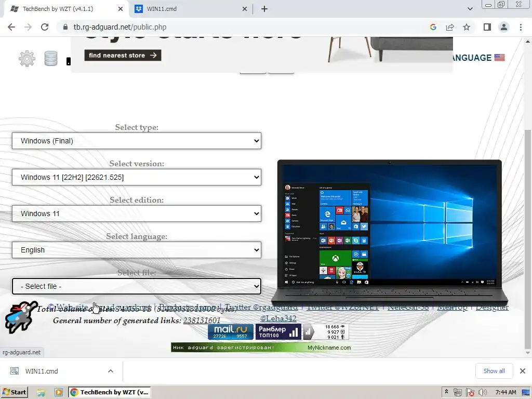Open Chrome three-dot menu

[x=521, y=27]
